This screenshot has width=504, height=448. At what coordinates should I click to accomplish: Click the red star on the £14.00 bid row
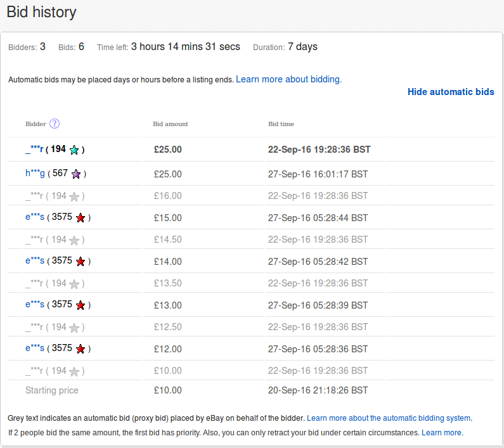pos(81,262)
